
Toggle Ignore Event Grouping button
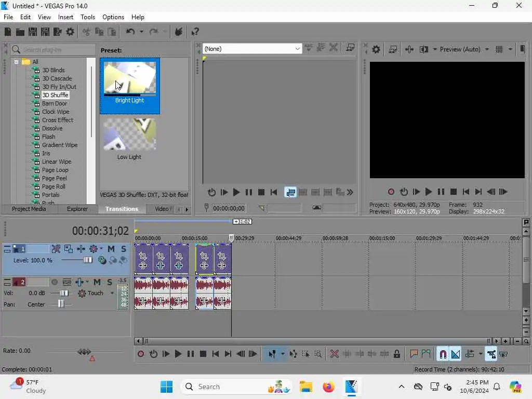click(x=503, y=354)
